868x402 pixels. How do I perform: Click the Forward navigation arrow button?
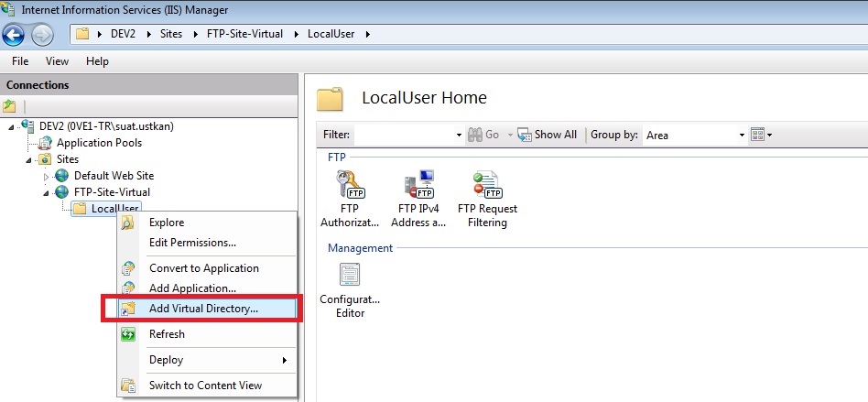coord(42,36)
